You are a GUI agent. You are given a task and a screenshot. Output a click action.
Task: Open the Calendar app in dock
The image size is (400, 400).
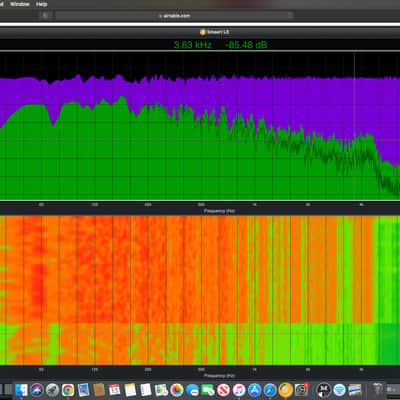point(114,390)
